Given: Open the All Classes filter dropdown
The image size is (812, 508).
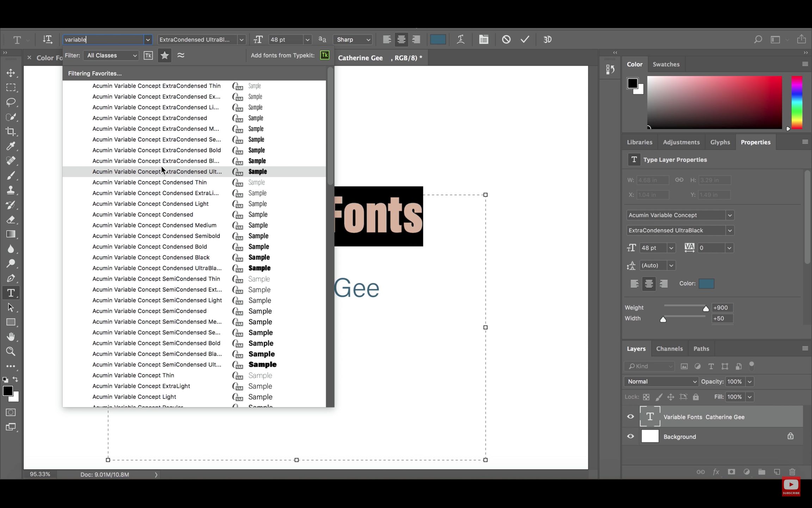Looking at the screenshot, I should pos(111,55).
